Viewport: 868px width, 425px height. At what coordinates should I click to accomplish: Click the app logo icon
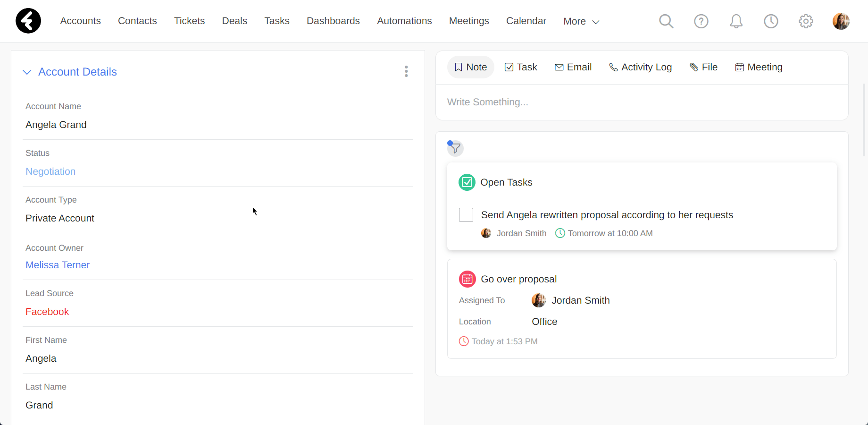pos(28,21)
